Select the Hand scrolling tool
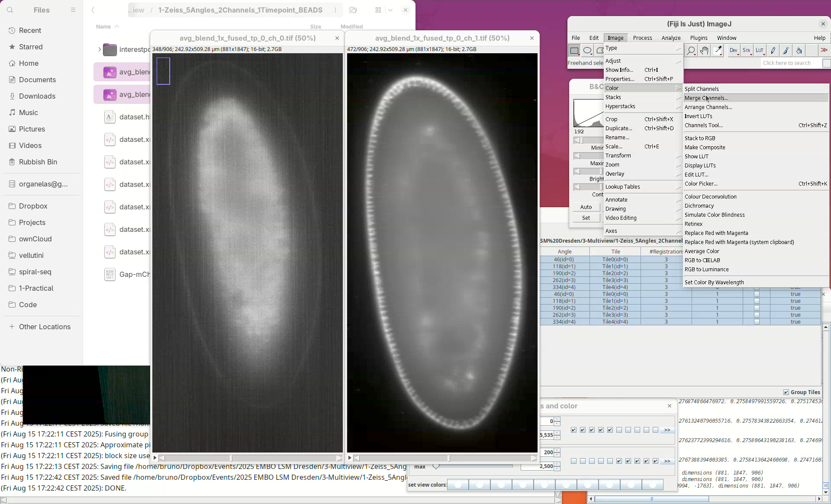831x504 pixels. (x=704, y=51)
